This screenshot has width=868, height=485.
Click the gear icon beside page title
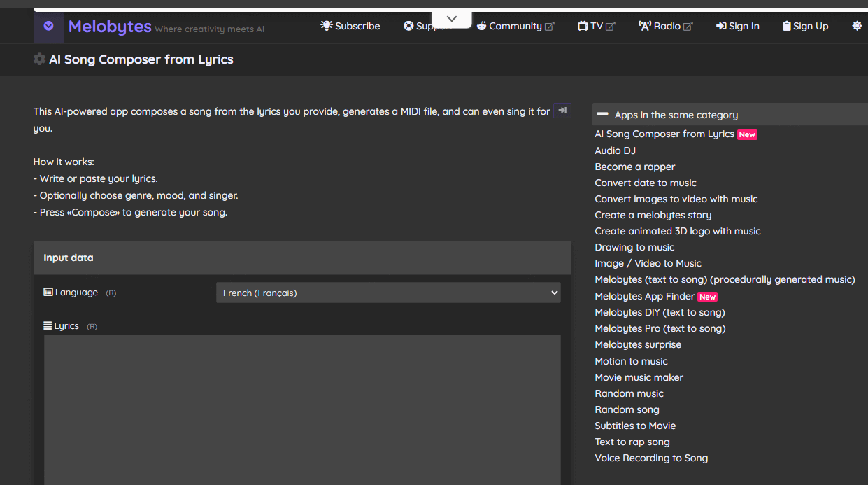tap(39, 59)
